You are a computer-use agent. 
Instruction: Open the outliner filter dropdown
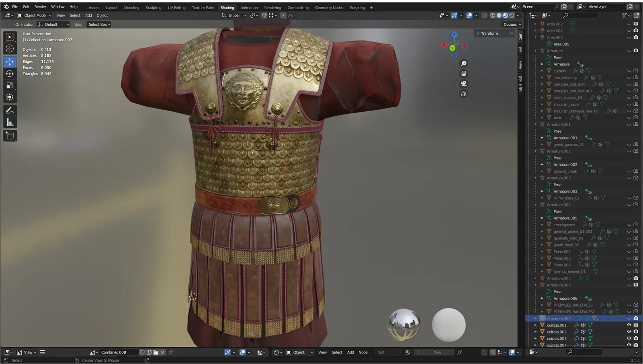[625, 15]
